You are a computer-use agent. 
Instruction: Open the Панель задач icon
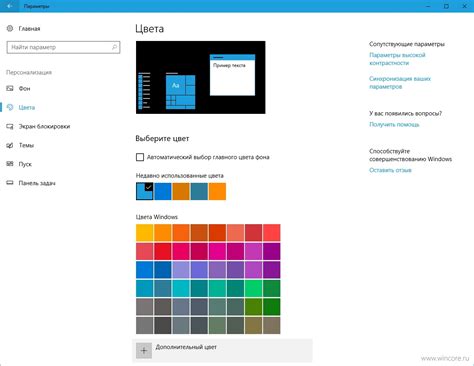[10, 183]
